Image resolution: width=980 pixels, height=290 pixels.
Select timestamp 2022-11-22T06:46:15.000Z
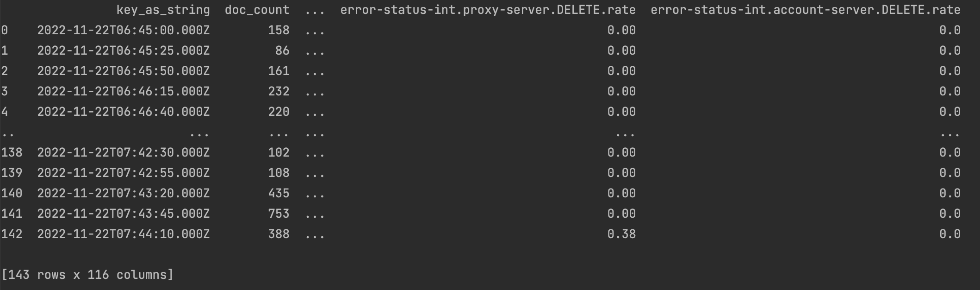point(123,91)
